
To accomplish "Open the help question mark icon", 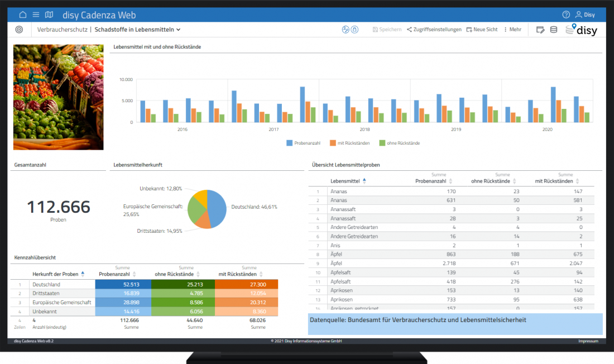I will tap(566, 15).
